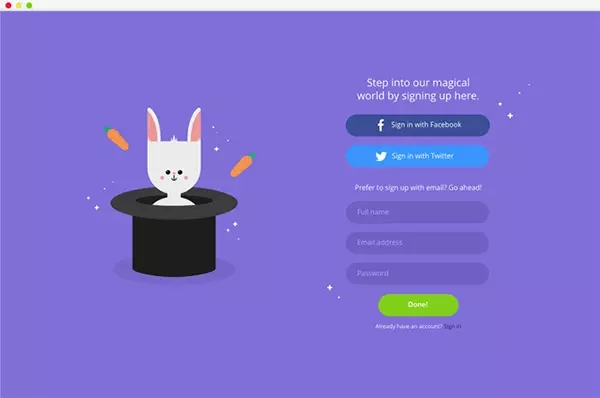
Task: Click the "Step into our magical world" heading
Action: click(x=418, y=89)
